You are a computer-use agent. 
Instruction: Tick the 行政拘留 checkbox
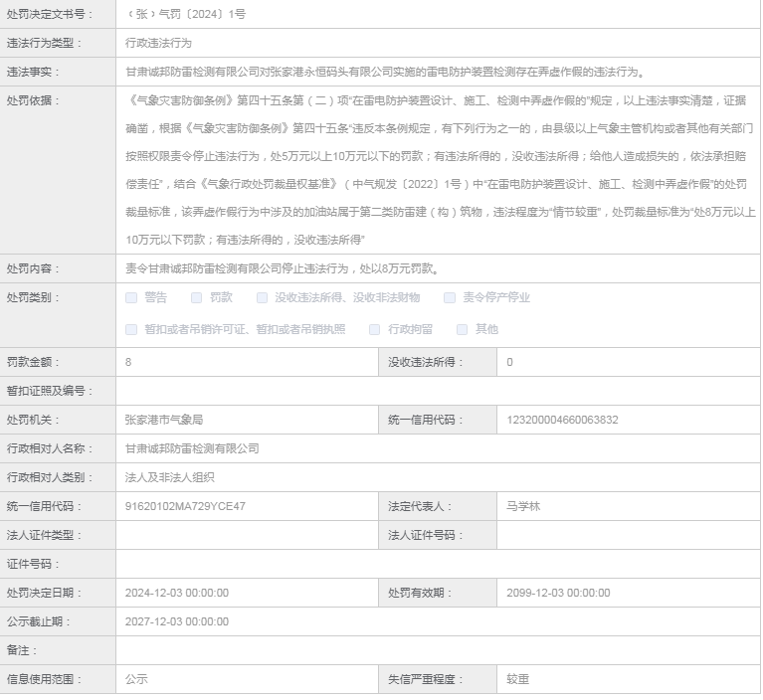coord(374,329)
